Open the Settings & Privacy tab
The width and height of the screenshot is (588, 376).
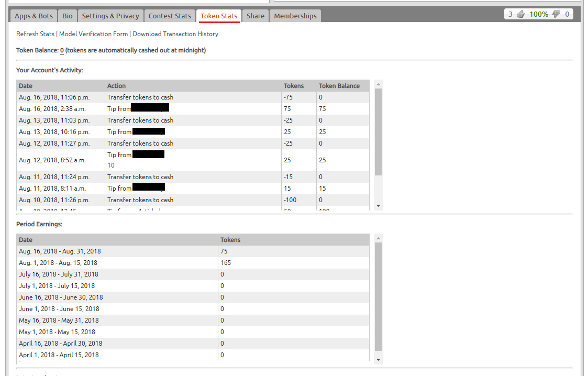pos(110,16)
